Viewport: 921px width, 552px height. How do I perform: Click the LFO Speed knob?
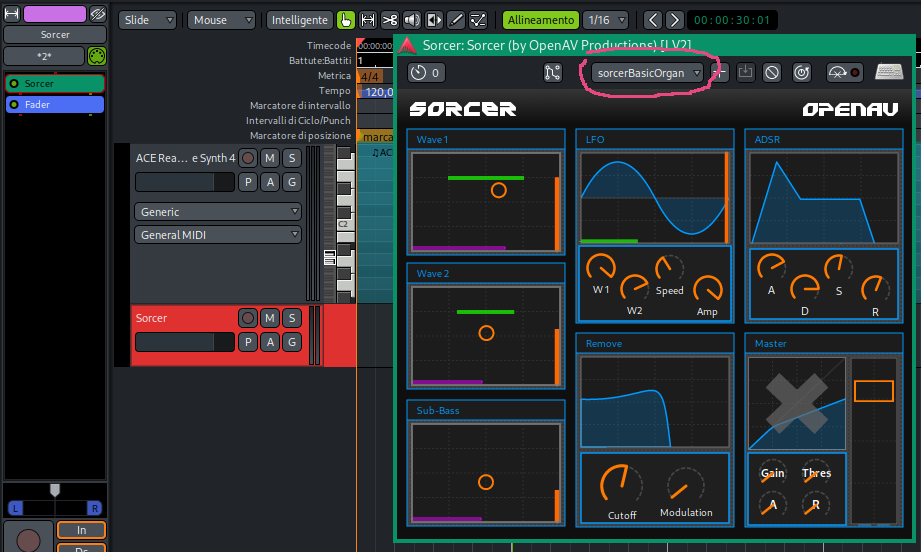669,269
